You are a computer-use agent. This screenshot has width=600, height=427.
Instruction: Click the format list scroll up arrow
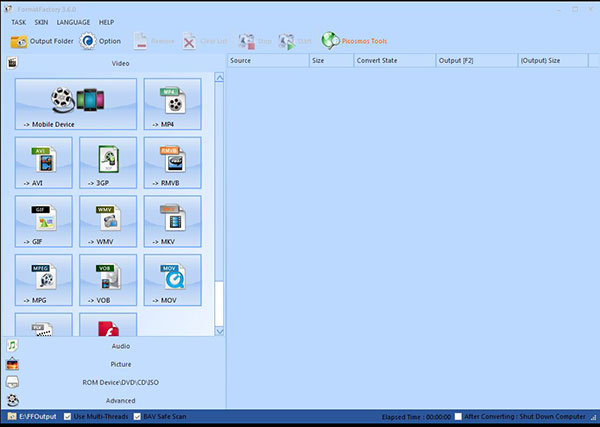[219, 77]
